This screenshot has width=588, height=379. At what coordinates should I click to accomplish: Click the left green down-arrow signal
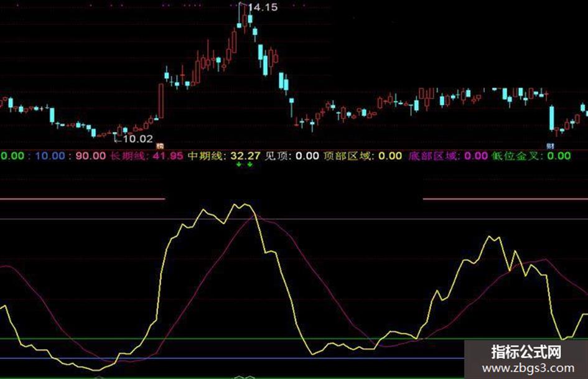coord(239,164)
